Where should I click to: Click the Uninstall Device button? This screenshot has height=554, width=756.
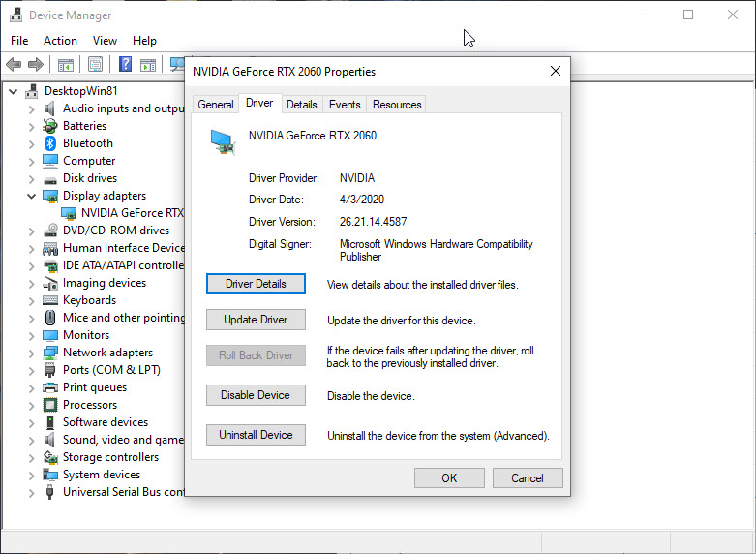click(256, 435)
